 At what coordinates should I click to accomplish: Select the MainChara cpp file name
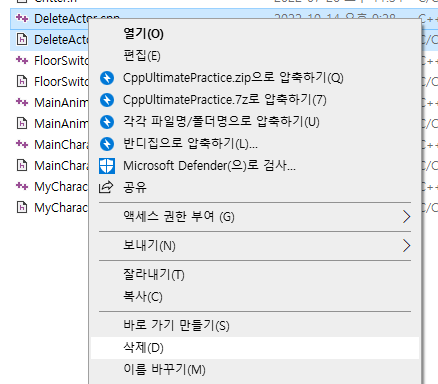pyautogui.click(x=61, y=145)
